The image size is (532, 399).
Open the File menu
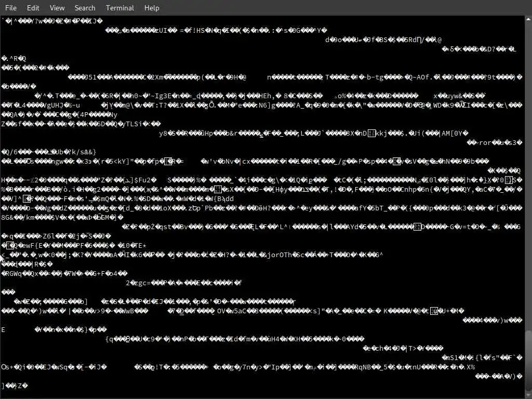(x=11, y=8)
